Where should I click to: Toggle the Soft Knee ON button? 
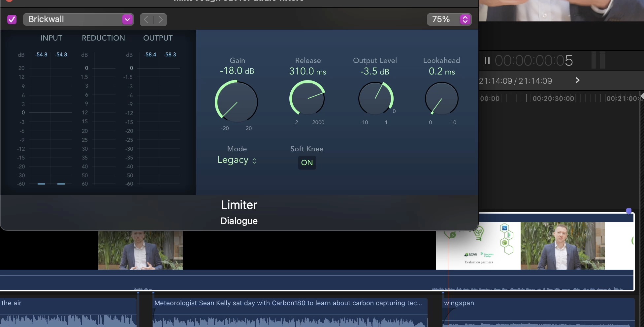point(307,163)
